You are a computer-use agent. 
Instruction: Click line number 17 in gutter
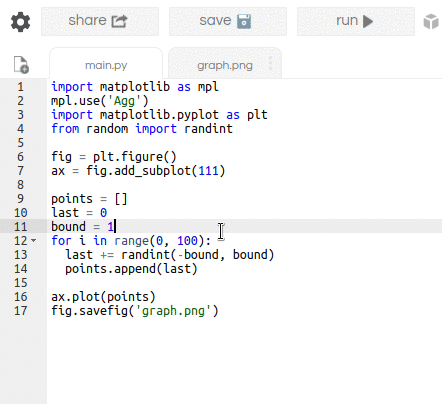pyautogui.click(x=21, y=311)
